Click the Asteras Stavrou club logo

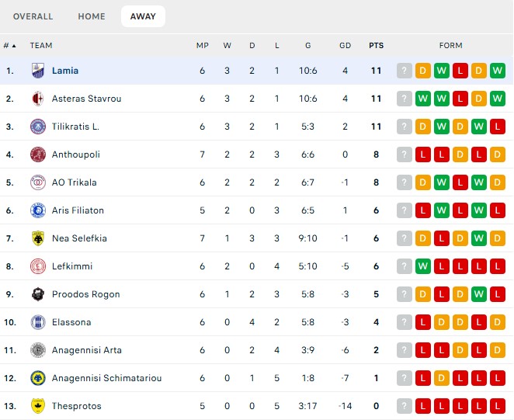[38, 99]
